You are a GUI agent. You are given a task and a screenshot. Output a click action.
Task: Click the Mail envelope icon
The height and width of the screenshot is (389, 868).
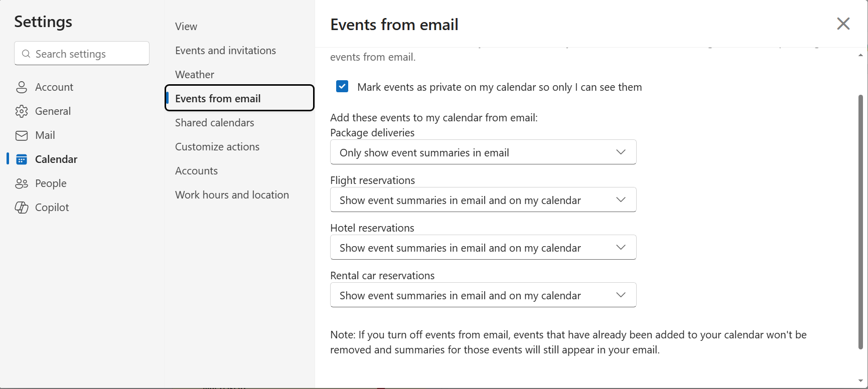[x=22, y=135]
